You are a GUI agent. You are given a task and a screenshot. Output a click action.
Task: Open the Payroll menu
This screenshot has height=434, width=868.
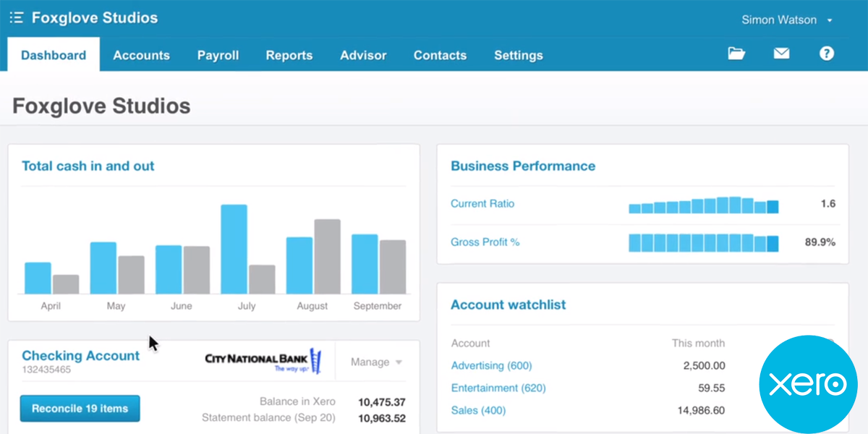pos(218,55)
